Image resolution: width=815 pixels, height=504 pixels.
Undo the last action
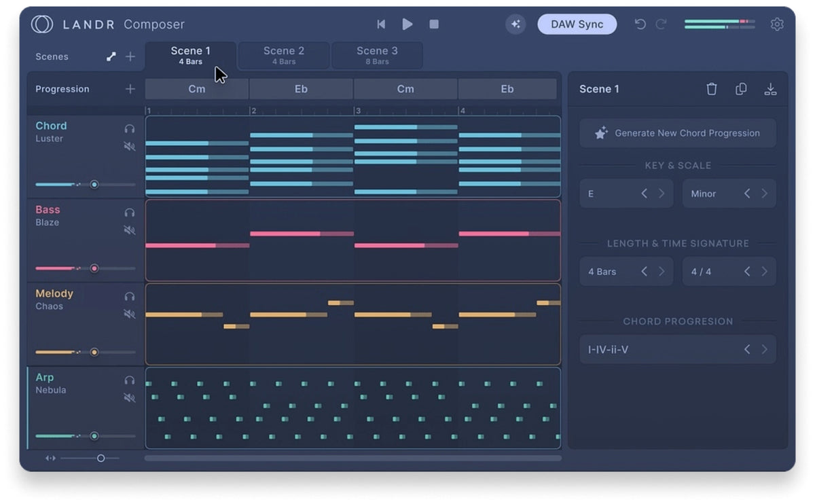[640, 24]
